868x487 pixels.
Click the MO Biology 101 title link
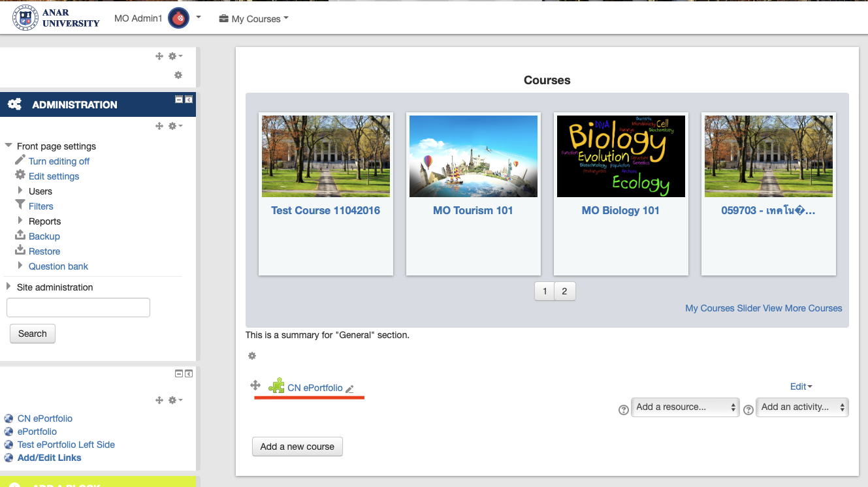tap(620, 210)
